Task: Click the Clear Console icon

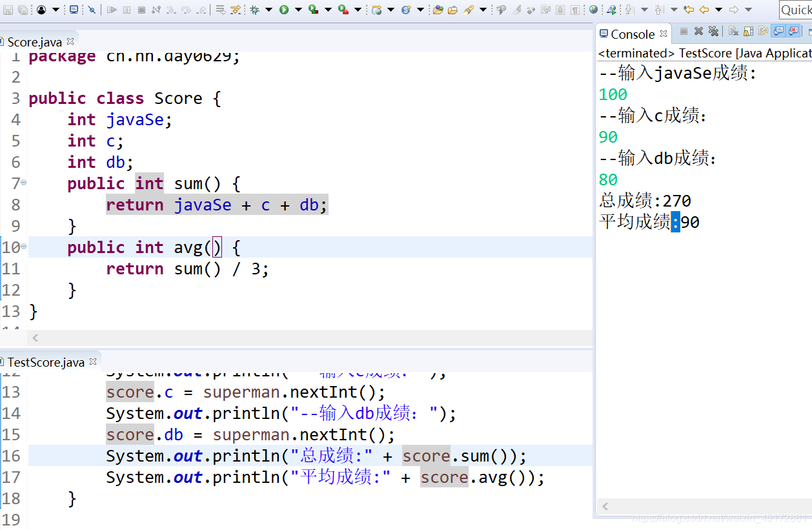Action: coord(733,31)
